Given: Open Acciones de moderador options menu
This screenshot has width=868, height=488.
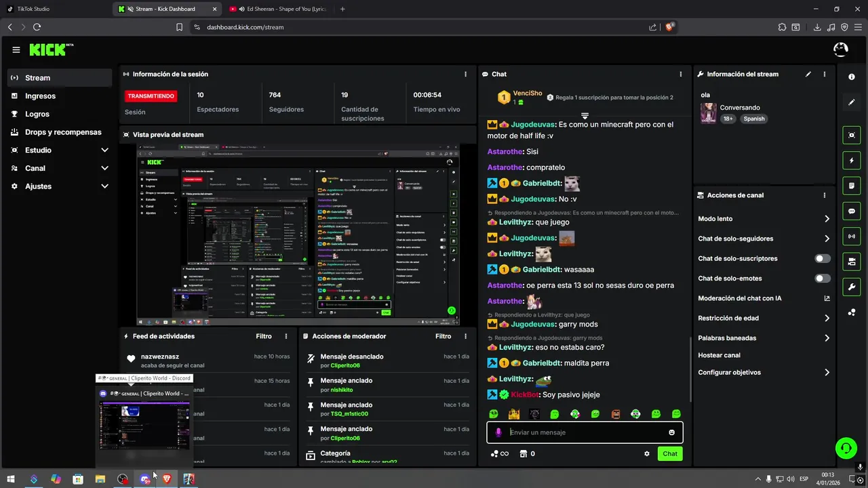Looking at the screenshot, I should click(x=465, y=336).
